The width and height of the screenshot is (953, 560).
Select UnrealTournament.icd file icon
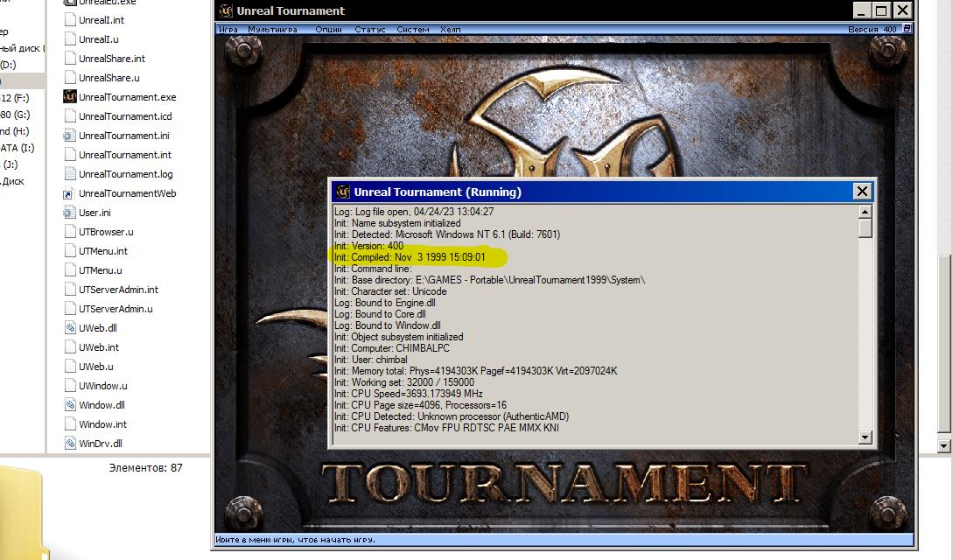(x=70, y=116)
